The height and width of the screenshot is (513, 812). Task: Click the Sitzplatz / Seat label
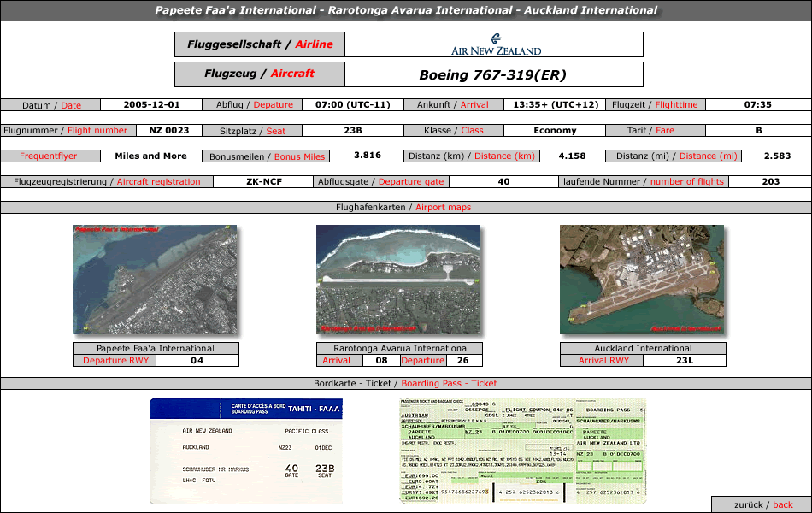(252, 131)
